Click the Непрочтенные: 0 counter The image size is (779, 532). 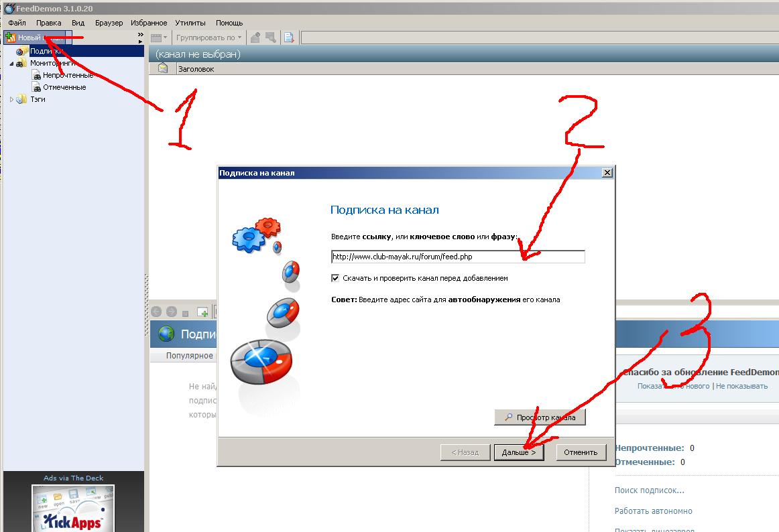coord(655,448)
